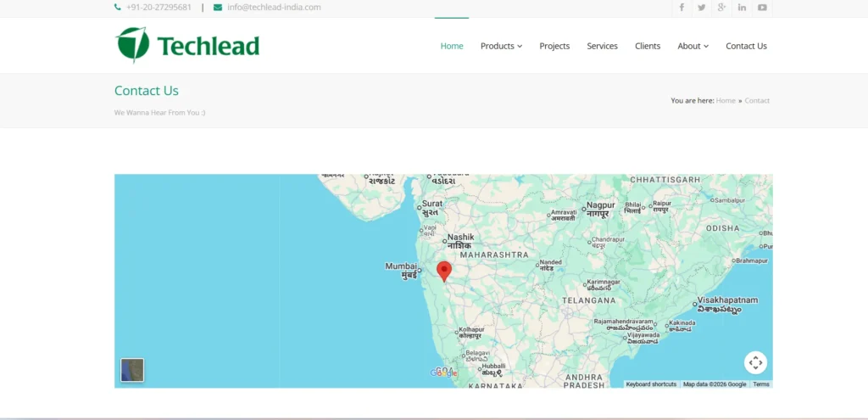
Task: Click the Hubballi label on map
Action: [x=493, y=369]
